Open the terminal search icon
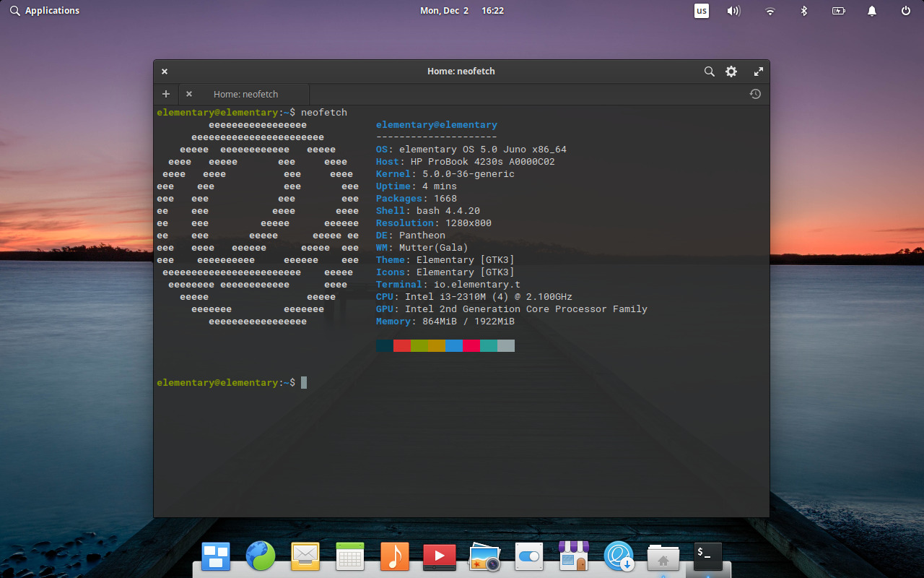Screen dimensions: 924x578 709,72
